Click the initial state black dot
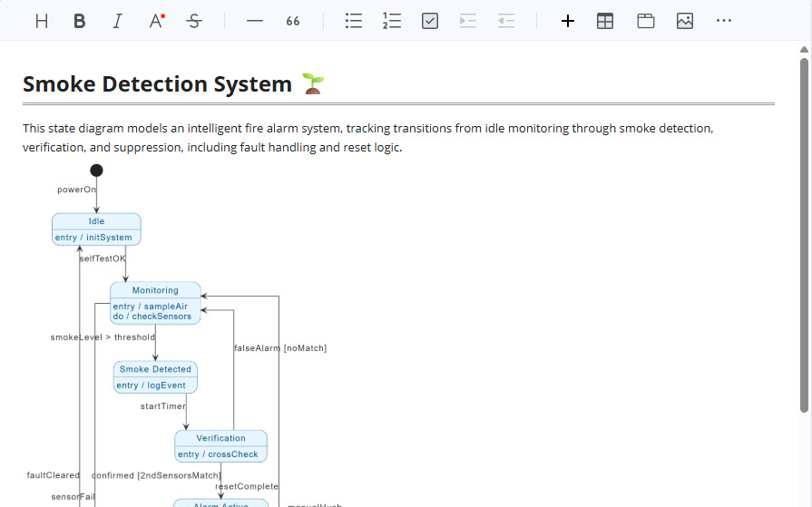This screenshot has height=507, width=812. pyautogui.click(x=96, y=171)
